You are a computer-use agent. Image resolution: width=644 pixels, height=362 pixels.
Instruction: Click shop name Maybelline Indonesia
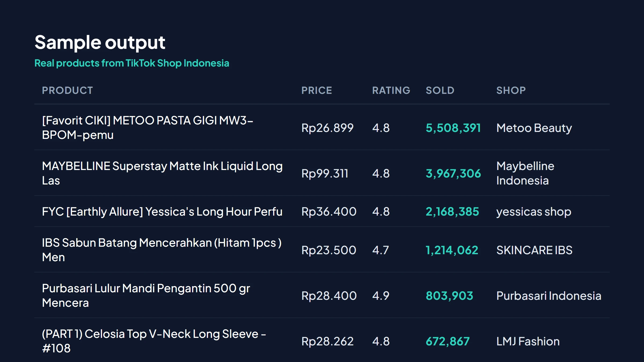pos(525,173)
